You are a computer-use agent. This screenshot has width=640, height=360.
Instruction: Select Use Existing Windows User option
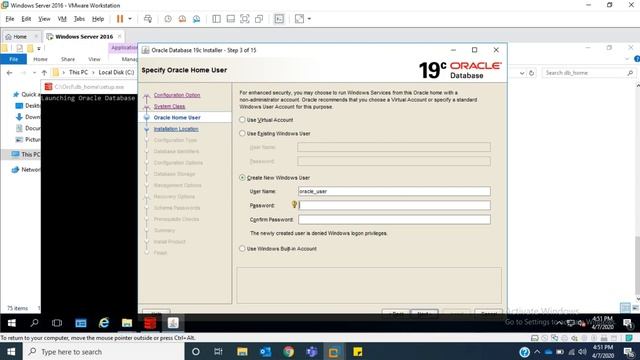tap(242, 133)
